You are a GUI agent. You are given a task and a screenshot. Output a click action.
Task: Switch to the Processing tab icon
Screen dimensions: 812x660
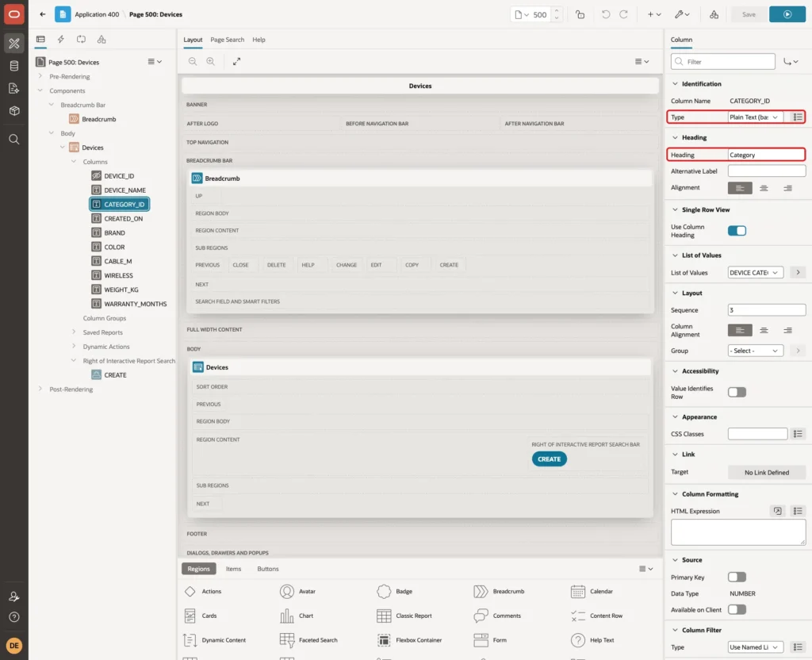(x=82, y=40)
